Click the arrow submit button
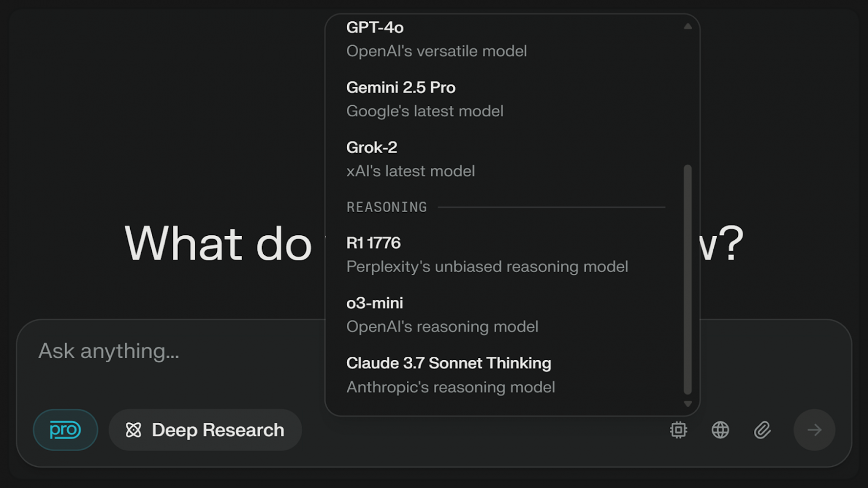The image size is (868, 488). pos(814,430)
